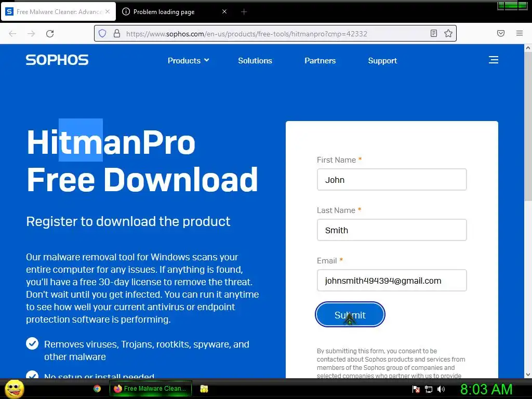Click the page vertical scrollbar thumb

(x=528, y=127)
